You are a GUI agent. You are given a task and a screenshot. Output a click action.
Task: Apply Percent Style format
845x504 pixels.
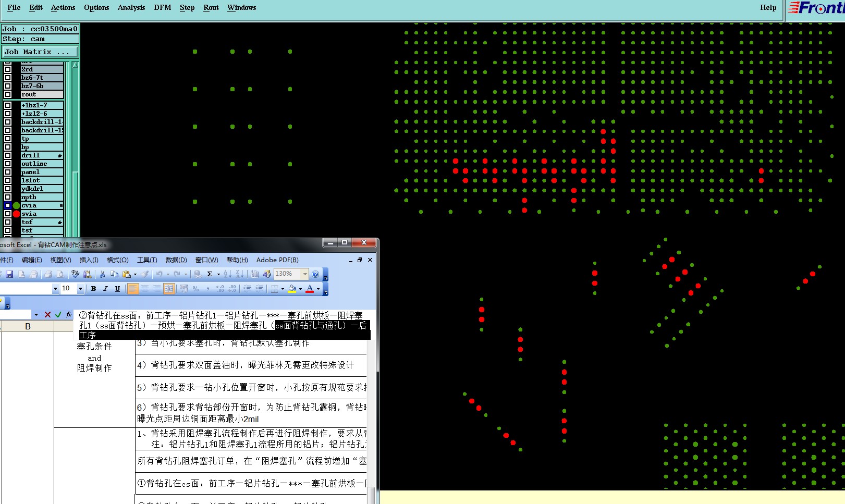pos(195,289)
